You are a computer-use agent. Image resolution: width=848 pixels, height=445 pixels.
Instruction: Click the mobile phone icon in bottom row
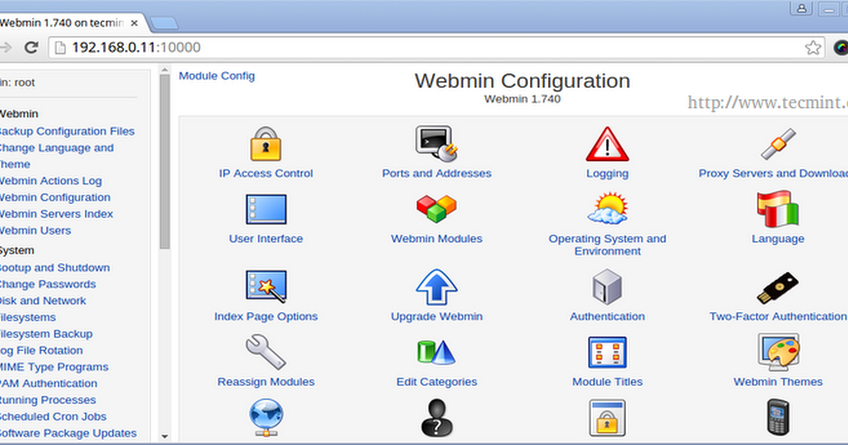point(778,417)
